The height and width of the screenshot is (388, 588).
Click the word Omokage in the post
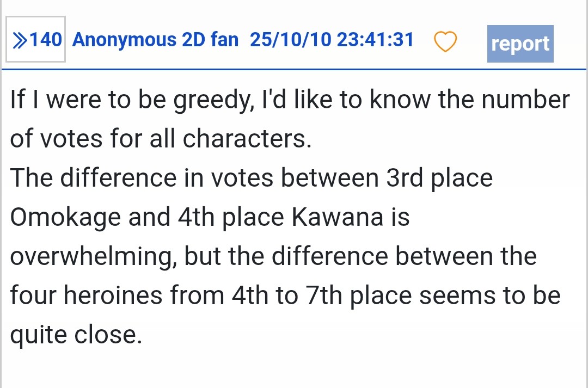click(65, 218)
